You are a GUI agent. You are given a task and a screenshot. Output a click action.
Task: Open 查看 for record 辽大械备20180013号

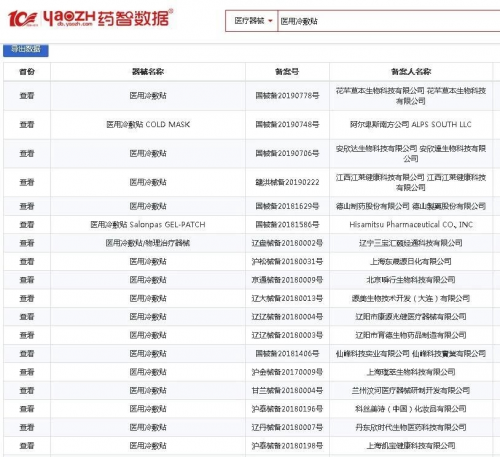(27, 298)
